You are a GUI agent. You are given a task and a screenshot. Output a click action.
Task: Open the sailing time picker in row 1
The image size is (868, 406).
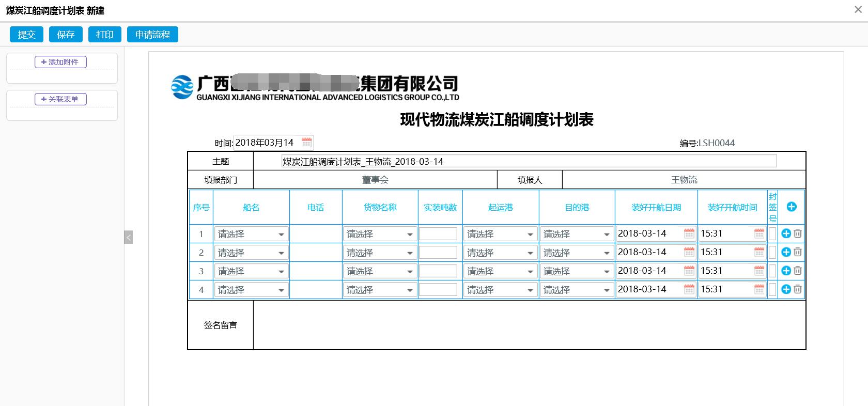(x=758, y=233)
